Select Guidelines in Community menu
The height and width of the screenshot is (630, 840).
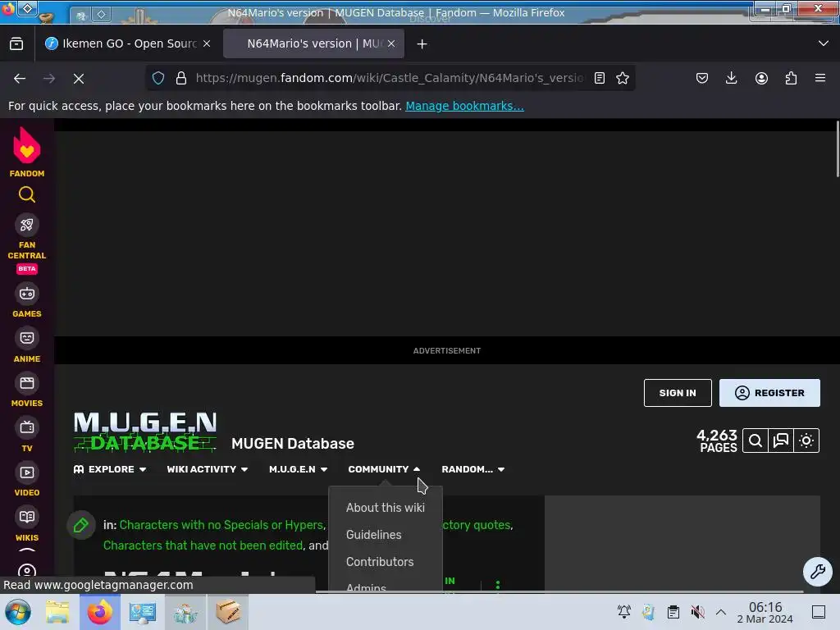373,535
